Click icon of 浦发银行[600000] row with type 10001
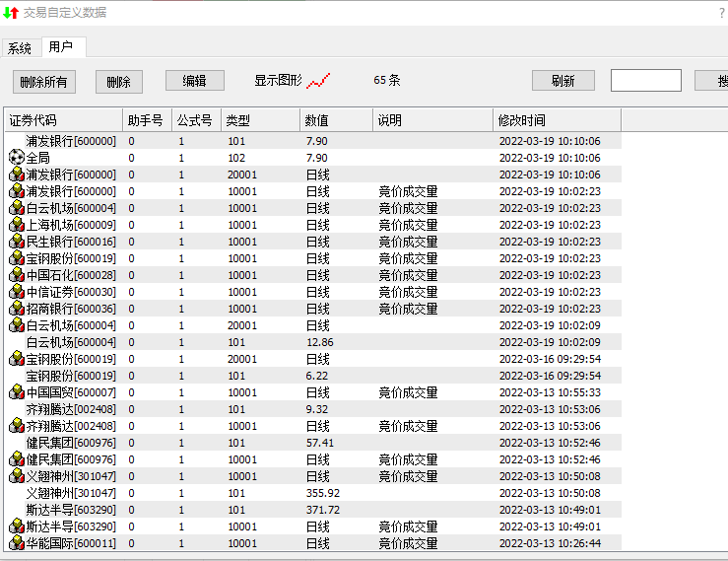 click(16, 191)
